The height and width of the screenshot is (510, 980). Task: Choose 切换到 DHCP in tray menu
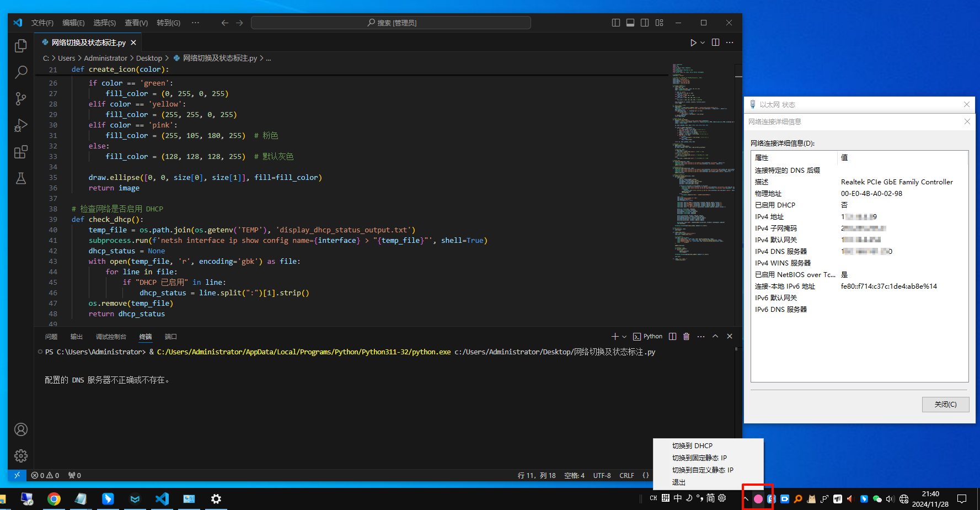point(708,445)
